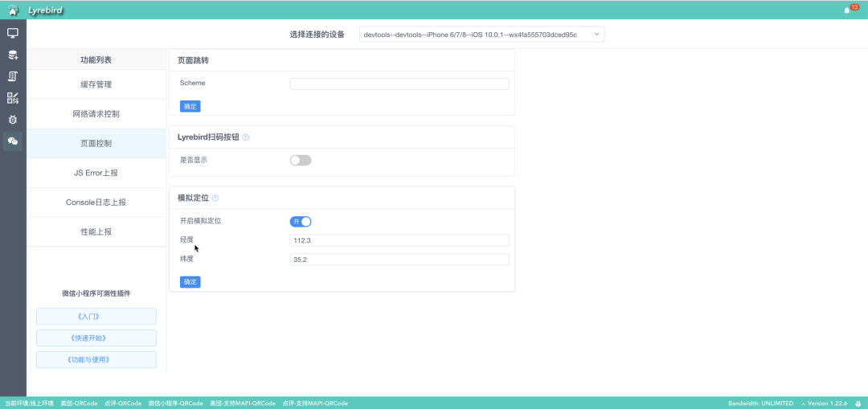Select Console日志上报 menu item
Image resolution: width=868 pixels, height=409 pixels.
click(96, 202)
